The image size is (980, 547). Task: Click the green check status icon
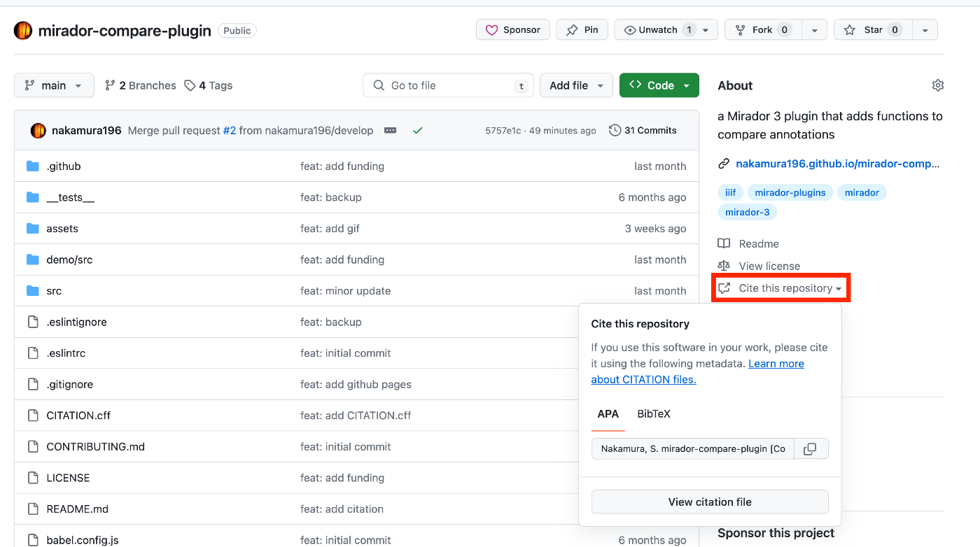pos(418,130)
